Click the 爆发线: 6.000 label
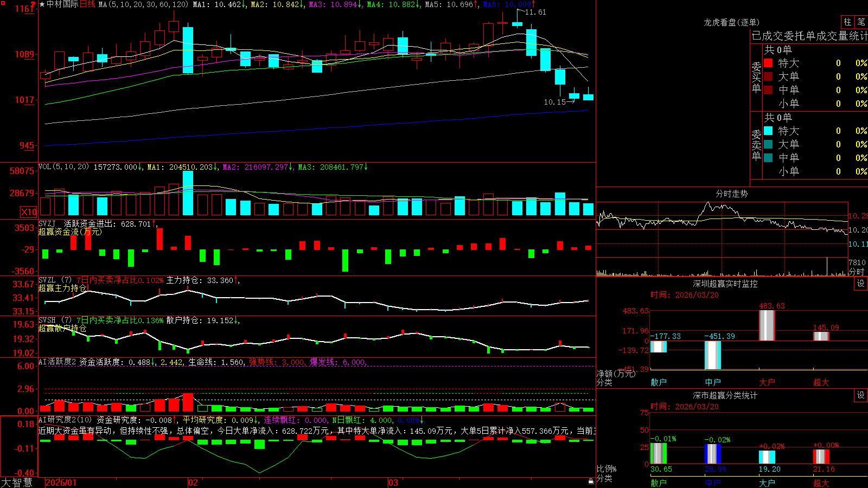The width and height of the screenshot is (868, 488). click(x=338, y=362)
